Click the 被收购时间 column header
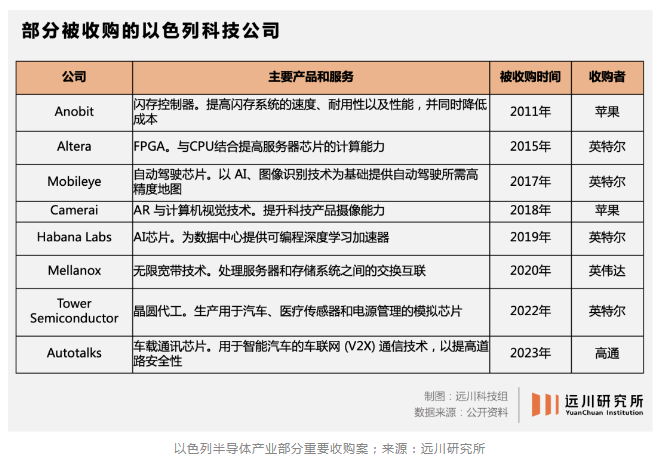This screenshot has height=462, width=664. [530, 77]
